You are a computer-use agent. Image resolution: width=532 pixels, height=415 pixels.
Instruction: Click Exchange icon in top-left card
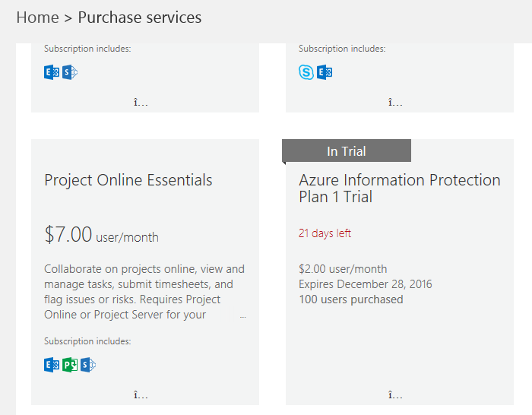pos(52,72)
